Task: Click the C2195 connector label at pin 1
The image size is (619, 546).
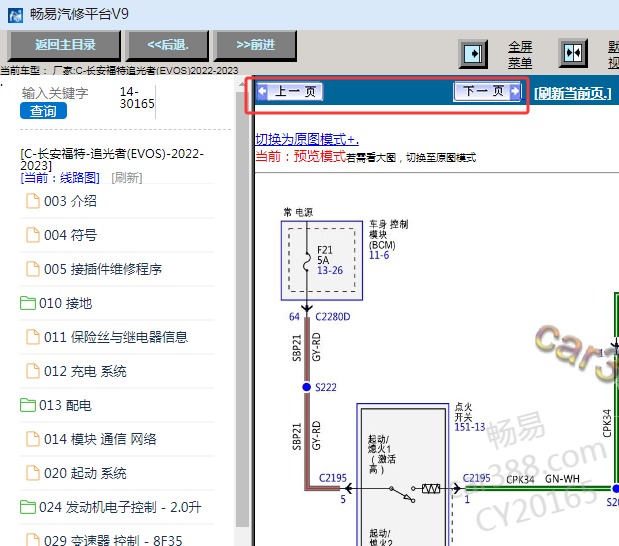Action: coord(476,478)
